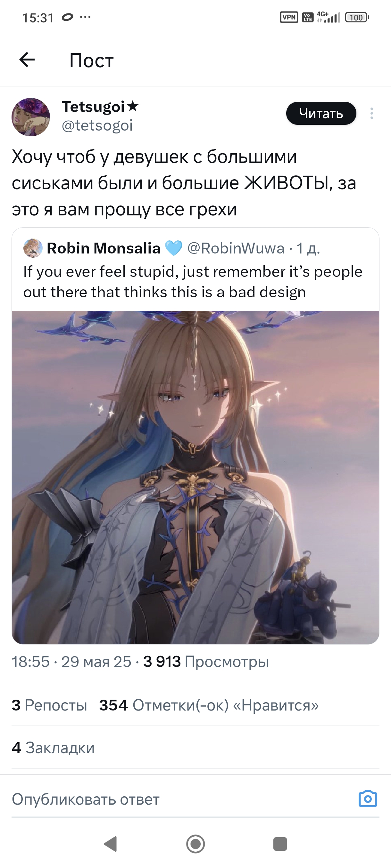
Task: Follow Tetsugoi with the Читать button
Action: point(321,113)
